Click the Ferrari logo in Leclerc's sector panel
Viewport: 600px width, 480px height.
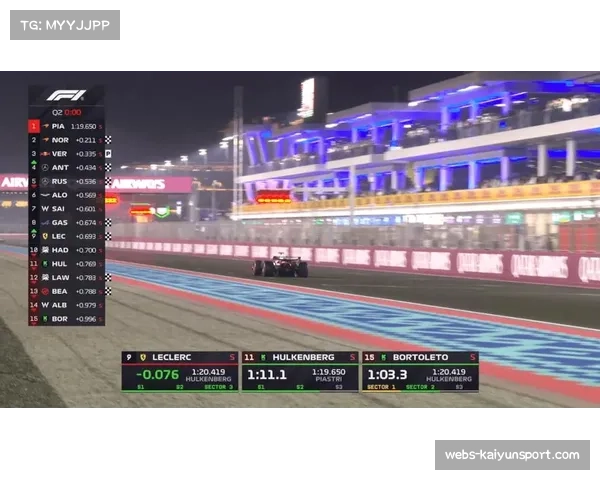[142, 357]
